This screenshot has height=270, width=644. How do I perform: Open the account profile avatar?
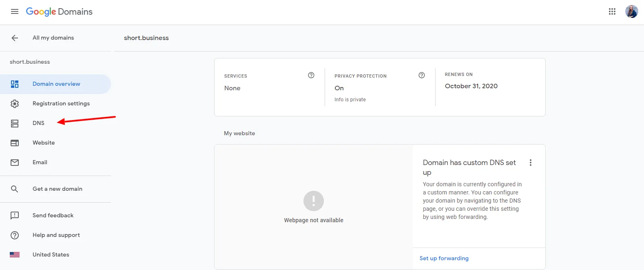(632, 11)
